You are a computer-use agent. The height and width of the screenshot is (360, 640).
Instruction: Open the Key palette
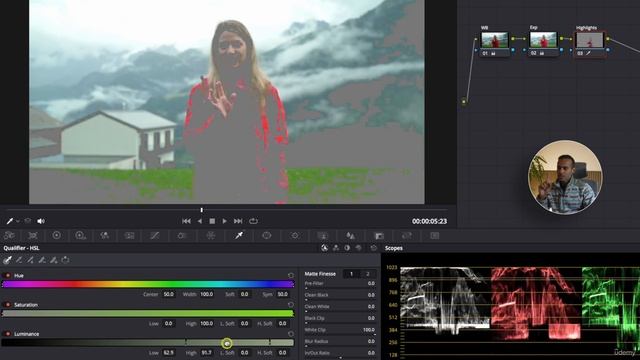[379, 236]
